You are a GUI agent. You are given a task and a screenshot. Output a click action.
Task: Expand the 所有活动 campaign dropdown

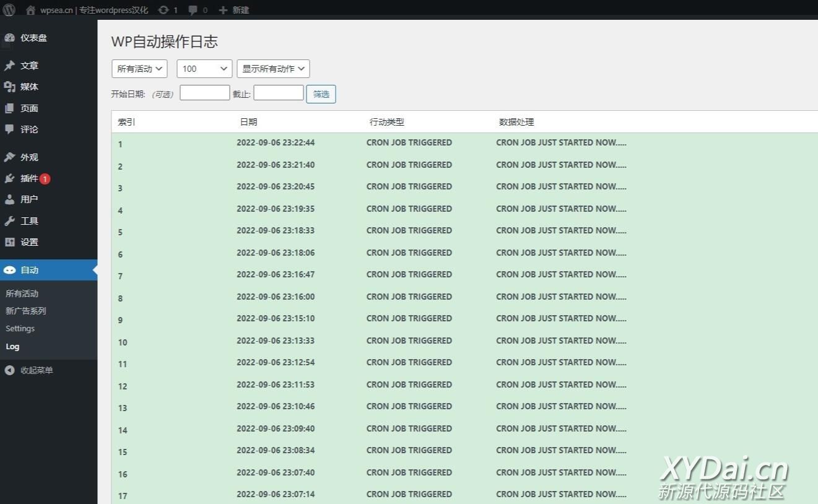pyautogui.click(x=139, y=69)
